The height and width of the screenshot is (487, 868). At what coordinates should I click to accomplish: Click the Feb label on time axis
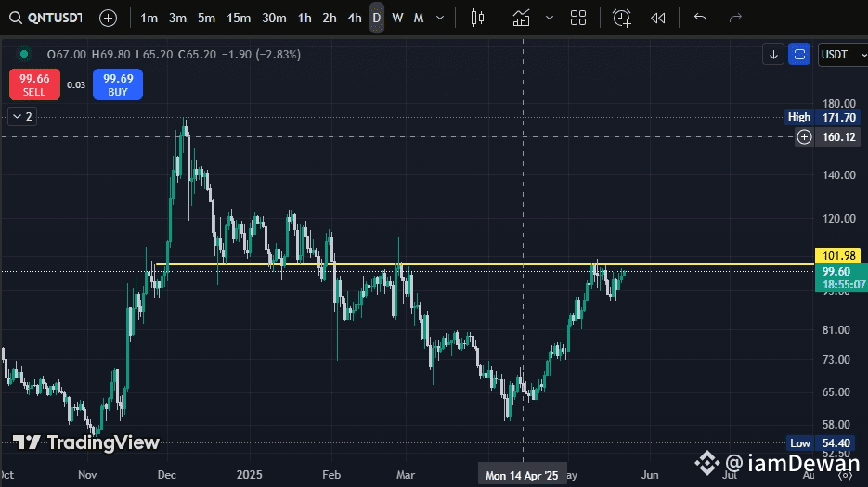click(x=331, y=475)
